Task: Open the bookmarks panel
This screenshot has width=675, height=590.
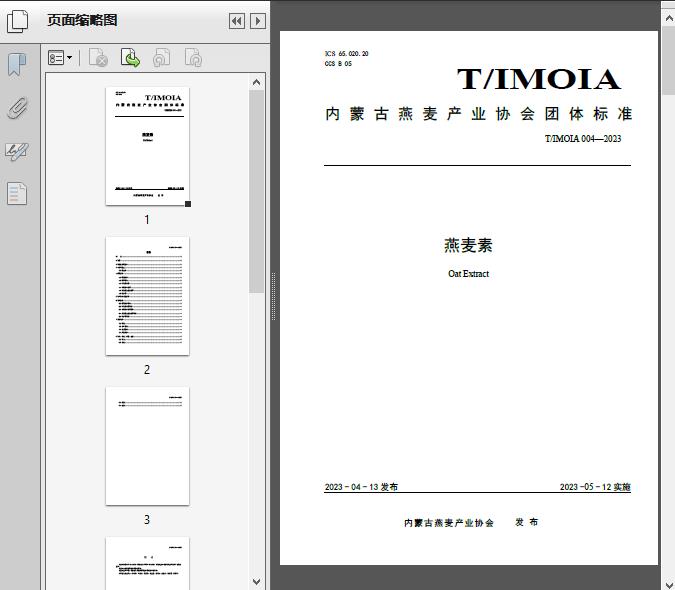Action: coord(17,65)
